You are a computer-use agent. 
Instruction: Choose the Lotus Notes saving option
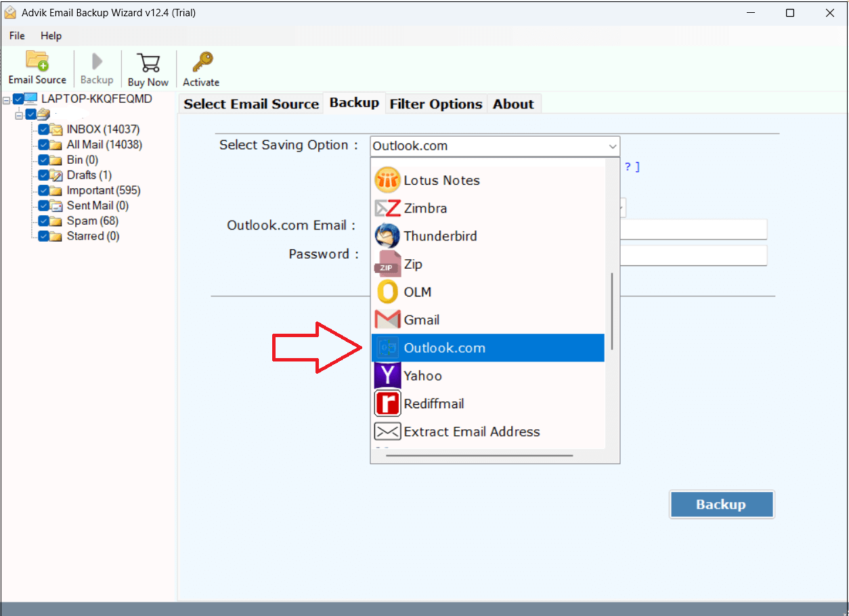pos(441,180)
